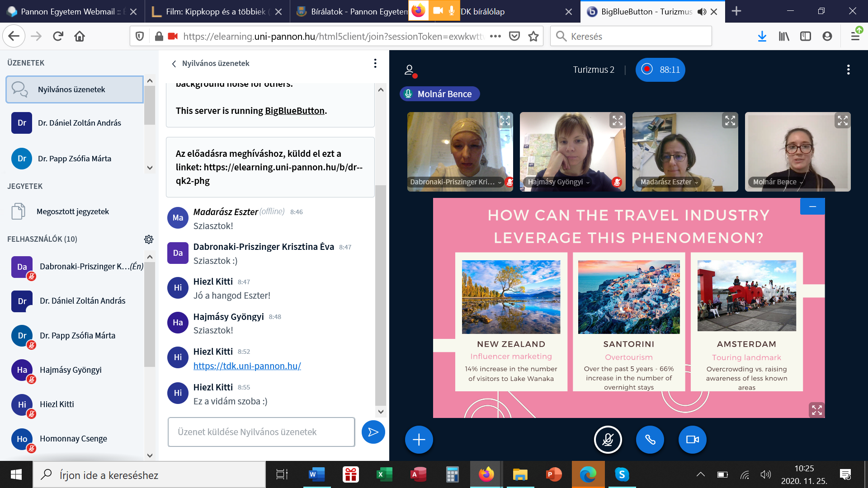Switch to the Pannon Egyetem Webmail tab

68,12
